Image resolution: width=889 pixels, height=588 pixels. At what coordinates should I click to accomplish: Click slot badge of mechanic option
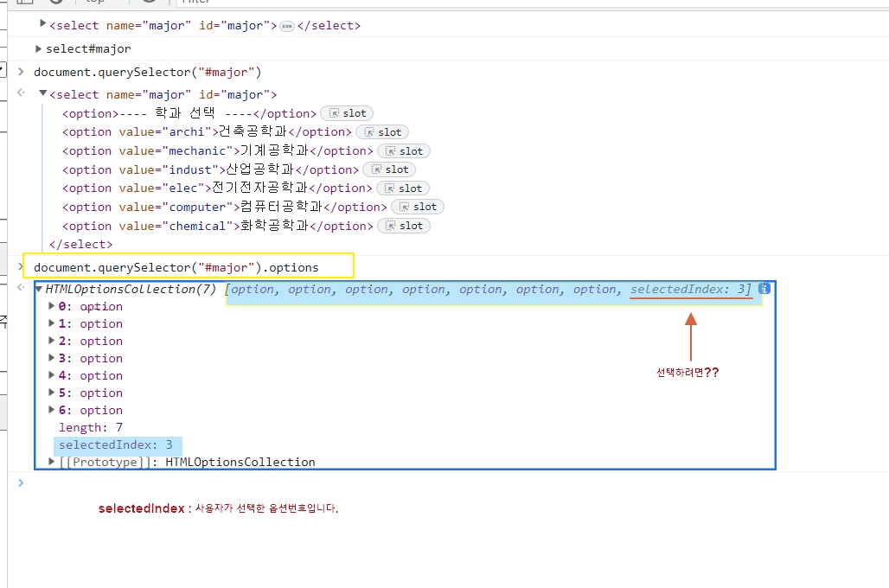(404, 151)
